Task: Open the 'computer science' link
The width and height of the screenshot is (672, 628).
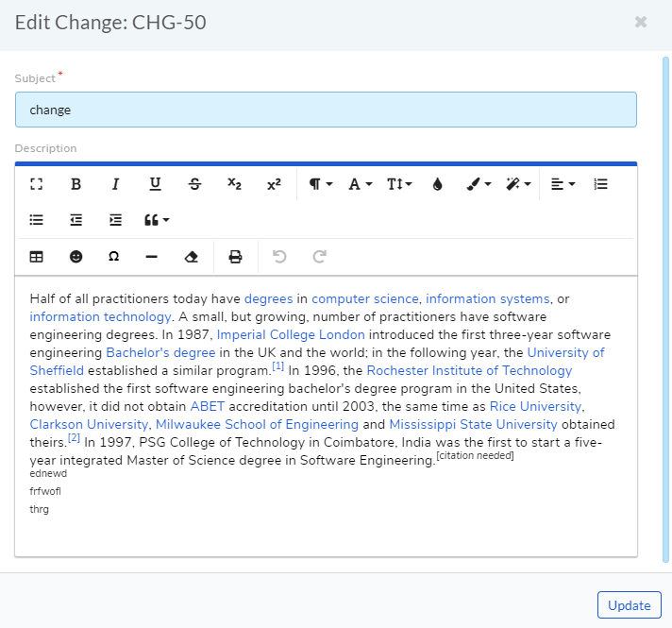Action: 365,298
